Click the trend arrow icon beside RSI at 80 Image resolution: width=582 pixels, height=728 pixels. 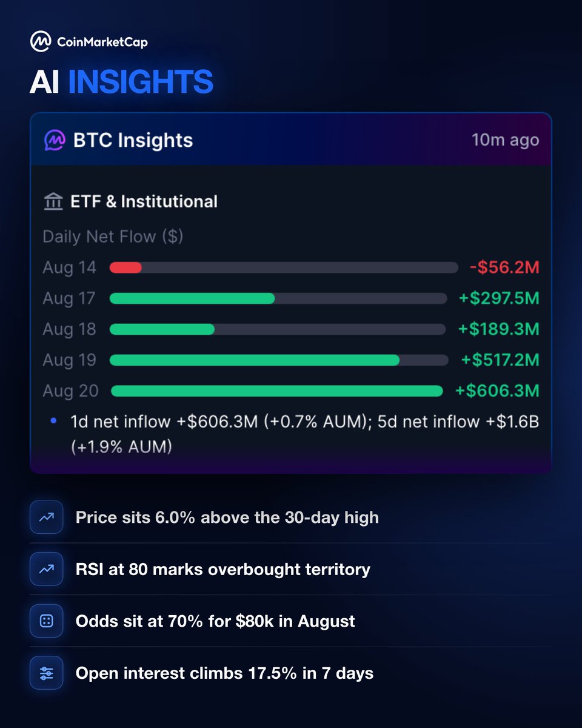point(46,569)
